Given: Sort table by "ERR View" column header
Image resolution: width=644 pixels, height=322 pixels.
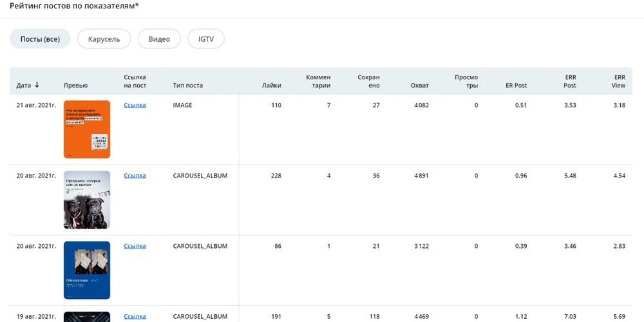Looking at the screenshot, I should tap(618, 81).
